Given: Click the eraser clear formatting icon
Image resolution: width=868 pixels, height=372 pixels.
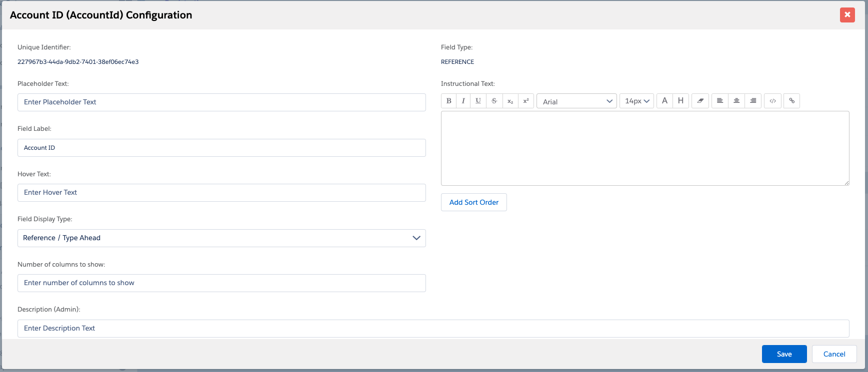Looking at the screenshot, I should point(700,101).
